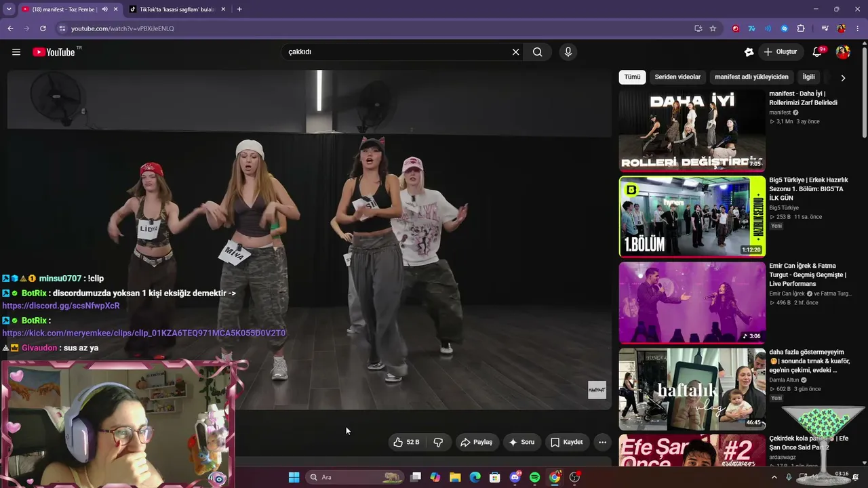
Task: Close the TikTok tab
Action: click(223, 9)
